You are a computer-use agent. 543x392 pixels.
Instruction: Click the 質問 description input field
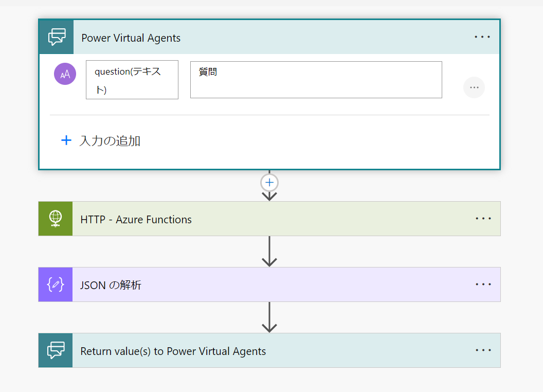pos(316,80)
